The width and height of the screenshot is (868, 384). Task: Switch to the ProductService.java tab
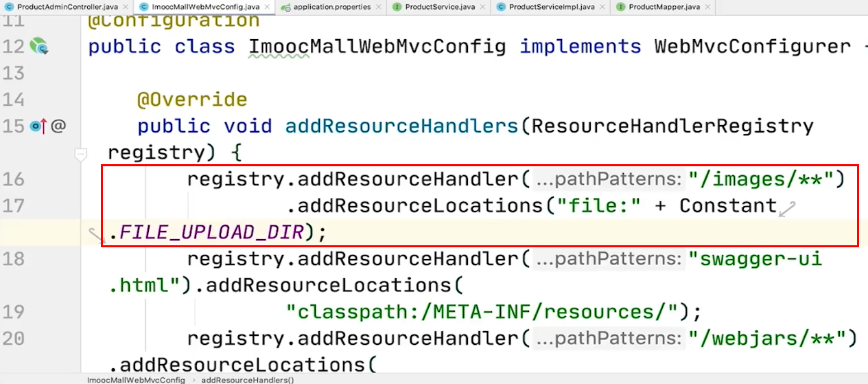[438, 7]
